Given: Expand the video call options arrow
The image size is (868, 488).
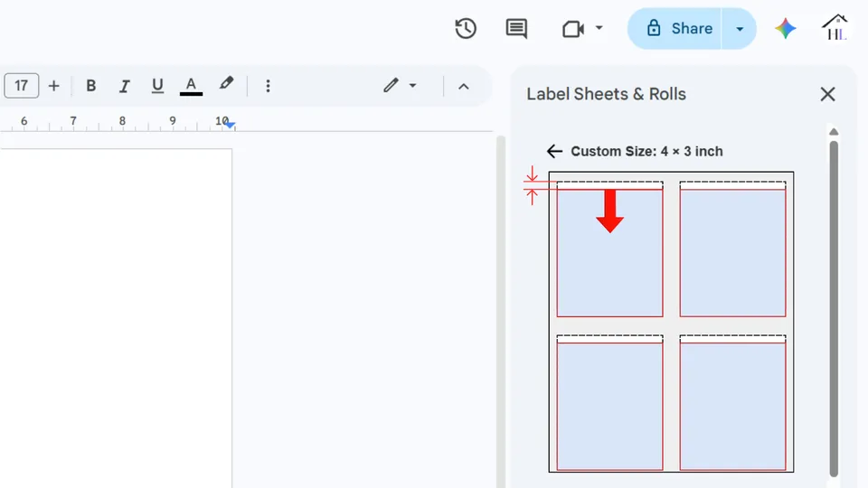Looking at the screenshot, I should (x=599, y=28).
